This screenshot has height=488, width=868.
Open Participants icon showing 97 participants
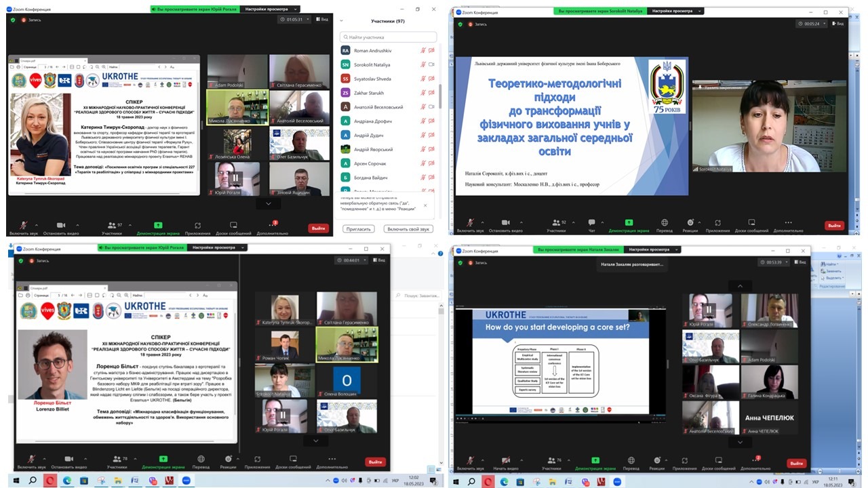tap(112, 226)
